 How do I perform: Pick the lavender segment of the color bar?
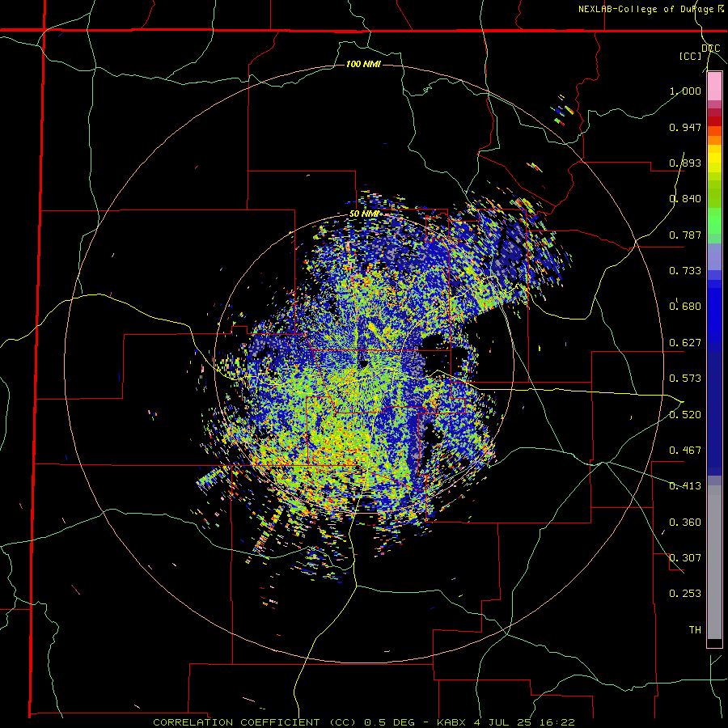click(714, 257)
